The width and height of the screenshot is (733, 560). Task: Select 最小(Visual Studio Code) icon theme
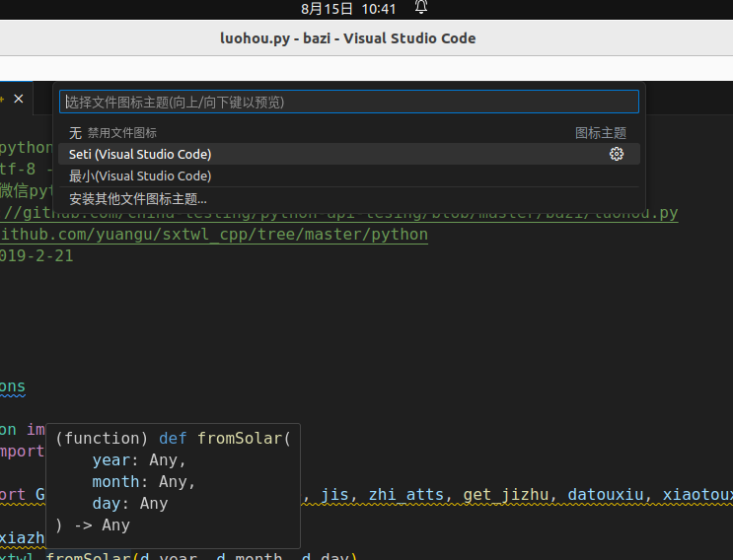348,176
